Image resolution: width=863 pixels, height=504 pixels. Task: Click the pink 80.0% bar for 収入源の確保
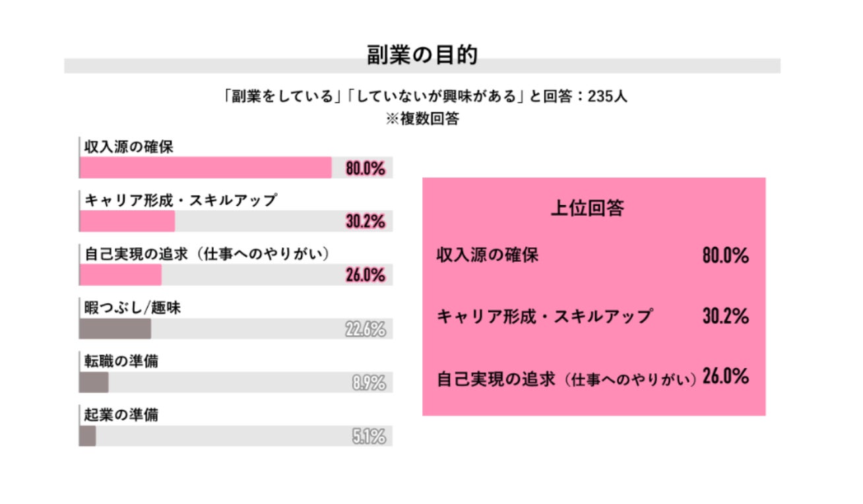[x=205, y=168]
